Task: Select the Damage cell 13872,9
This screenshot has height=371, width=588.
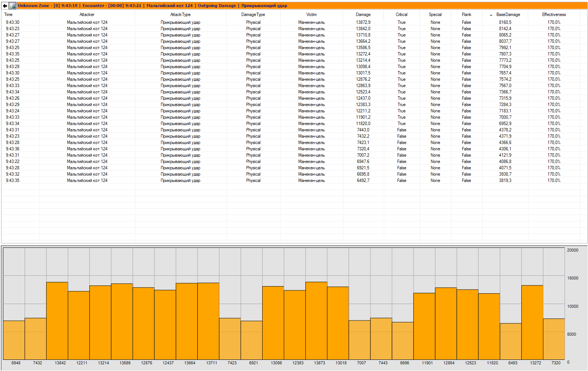Action: click(363, 22)
